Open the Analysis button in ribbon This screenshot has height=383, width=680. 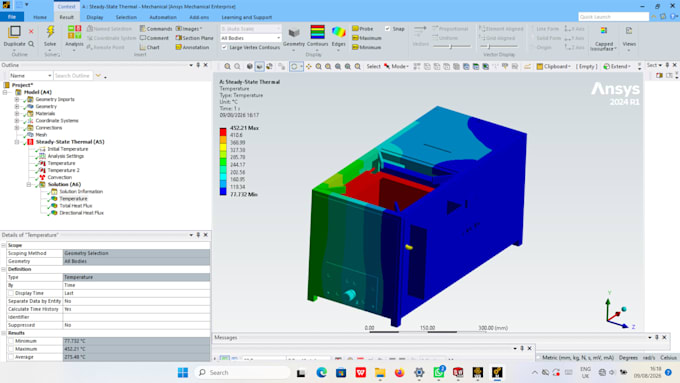point(74,36)
